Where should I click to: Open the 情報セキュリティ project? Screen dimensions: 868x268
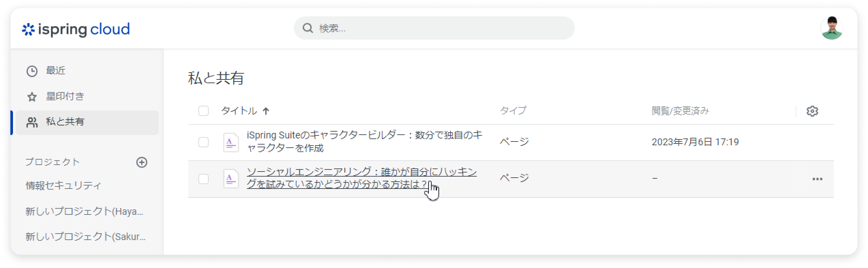click(x=63, y=186)
